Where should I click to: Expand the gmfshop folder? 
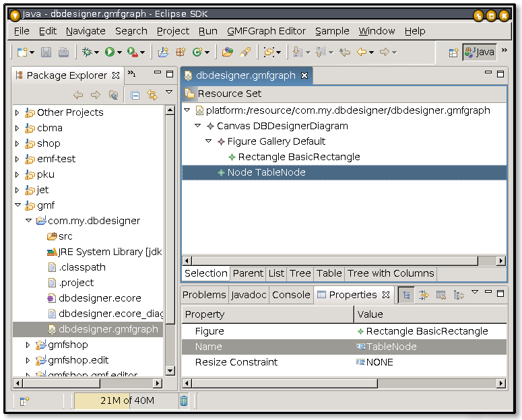28,345
